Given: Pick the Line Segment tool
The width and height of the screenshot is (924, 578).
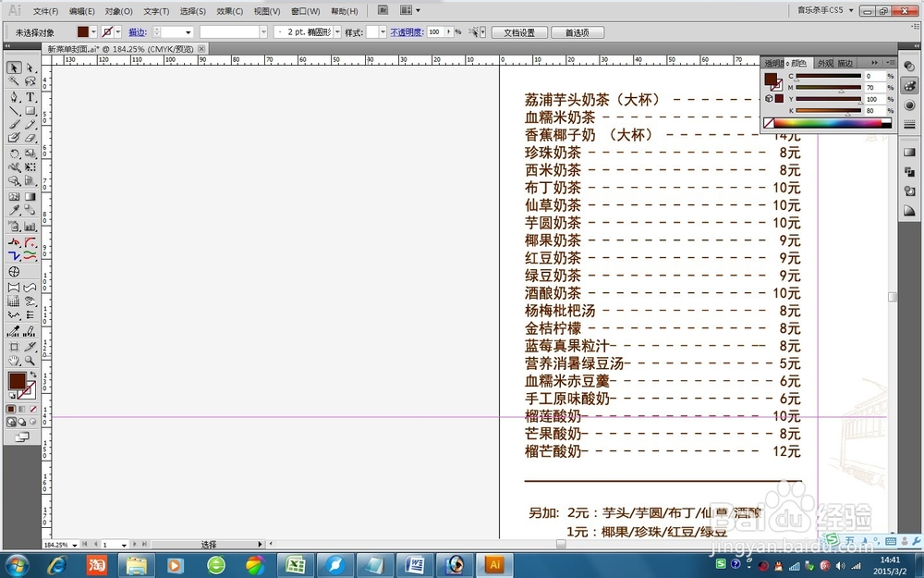Looking at the screenshot, I should [x=14, y=110].
